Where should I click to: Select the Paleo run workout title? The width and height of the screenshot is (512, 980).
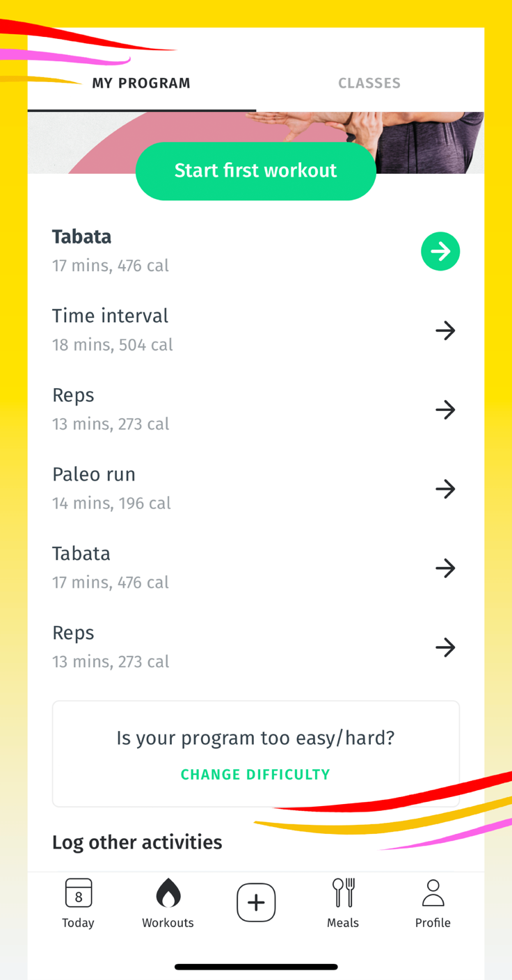(x=94, y=474)
